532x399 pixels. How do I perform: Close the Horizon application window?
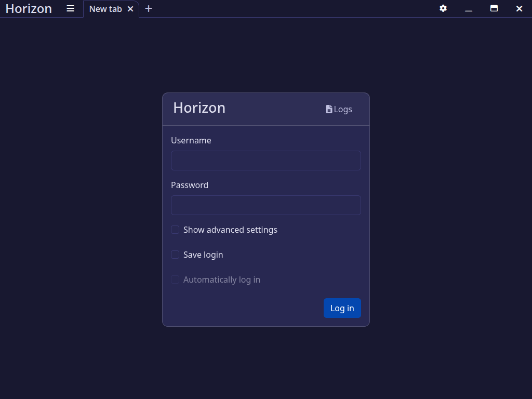519,9
